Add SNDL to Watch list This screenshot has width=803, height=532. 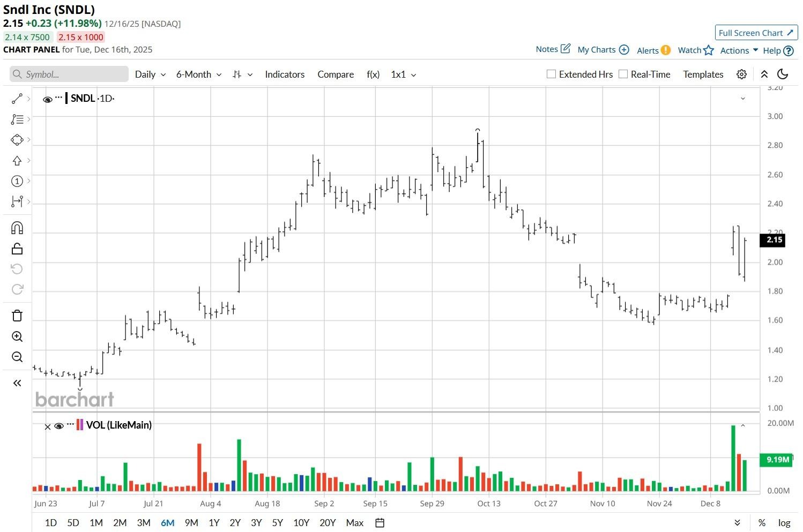pyautogui.click(x=696, y=50)
